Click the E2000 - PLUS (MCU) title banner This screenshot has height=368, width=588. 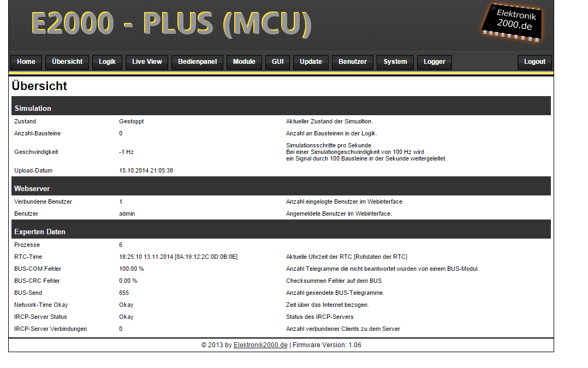point(171,23)
